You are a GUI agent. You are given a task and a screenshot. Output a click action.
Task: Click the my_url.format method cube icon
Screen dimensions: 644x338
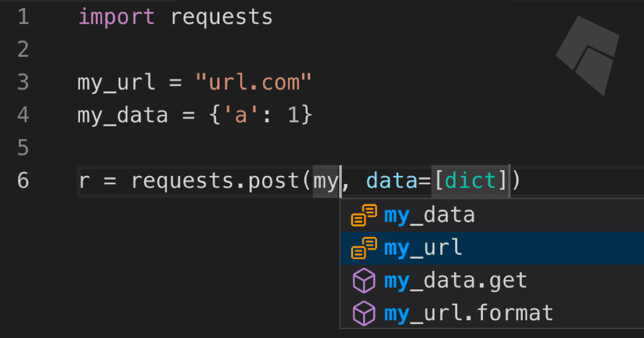(x=364, y=313)
